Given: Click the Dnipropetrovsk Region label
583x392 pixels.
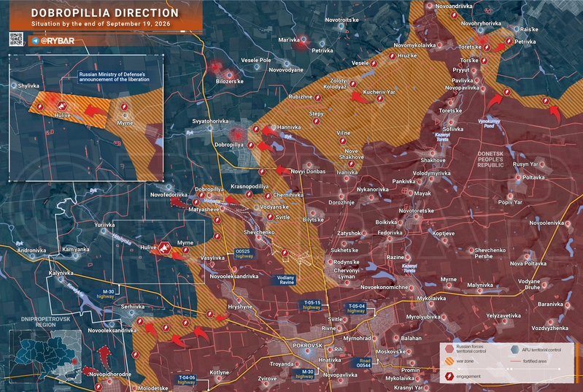Looking at the screenshot, I should click(x=45, y=322).
